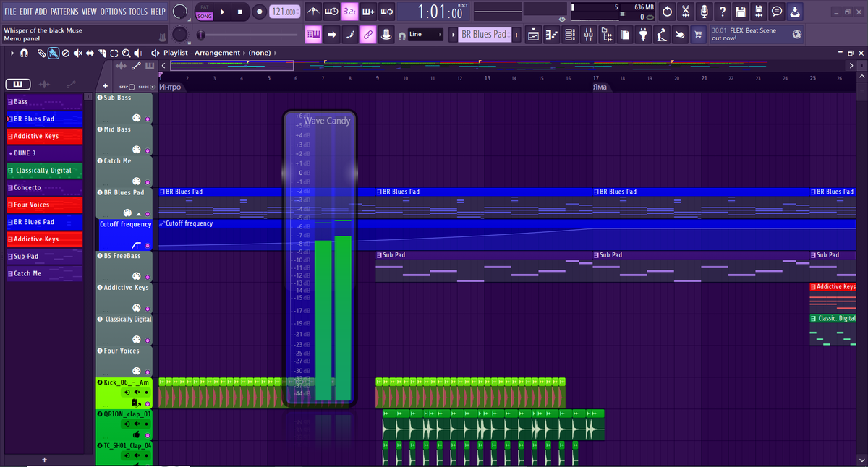Open plugin picker plug icon
Screen dimensions: 868x467
pos(643,34)
